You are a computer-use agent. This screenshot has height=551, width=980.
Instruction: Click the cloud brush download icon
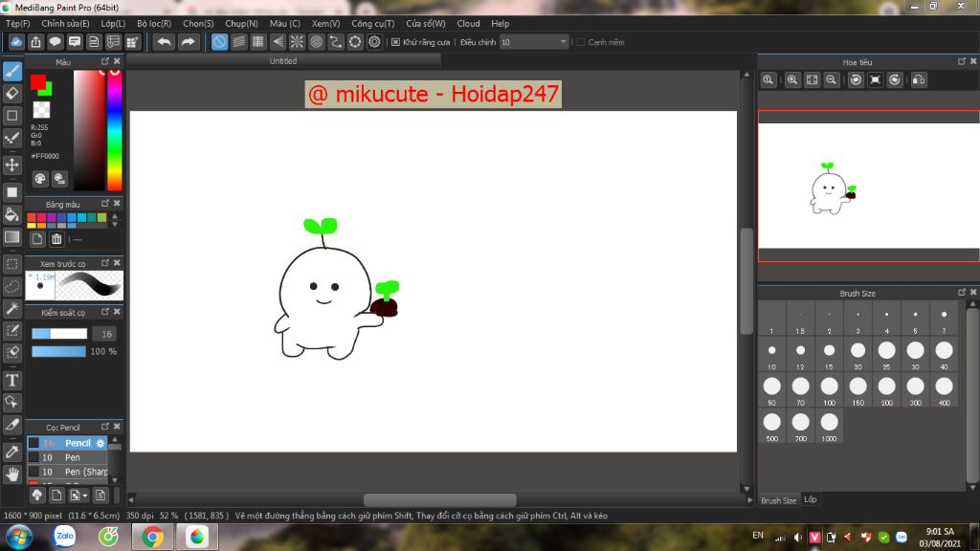[37, 496]
